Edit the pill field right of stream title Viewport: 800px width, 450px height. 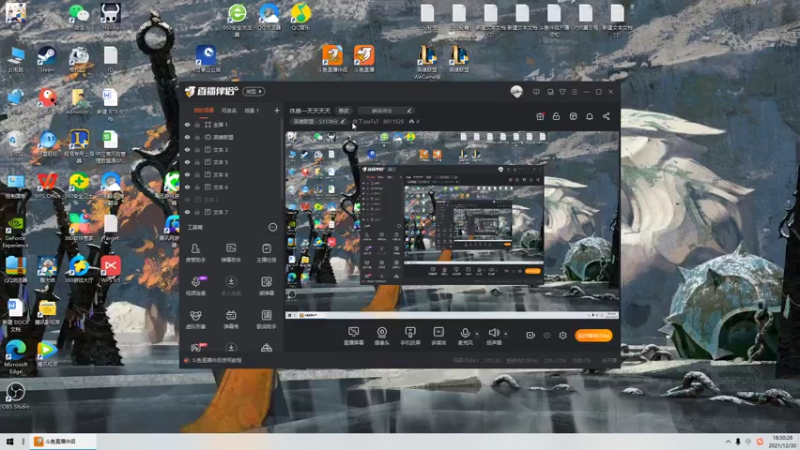click(386, 110)
